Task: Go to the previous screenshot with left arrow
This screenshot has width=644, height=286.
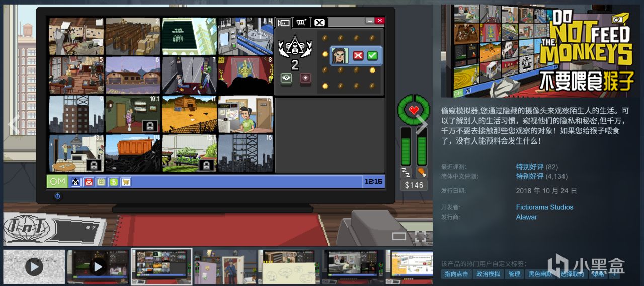Action: (14, 125)
